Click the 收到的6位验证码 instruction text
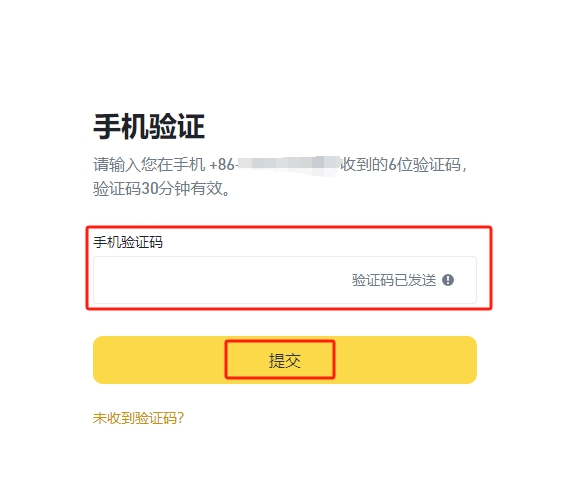 (401, 165)
